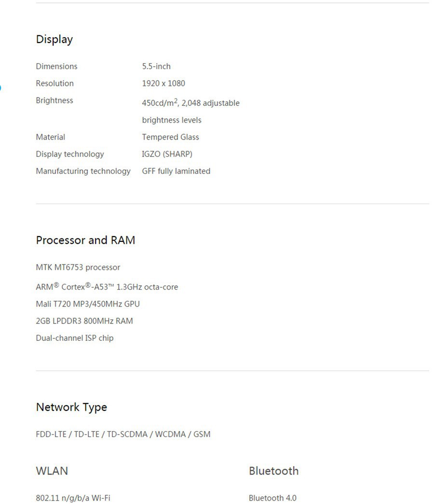
Task: Select the MTK MT6753 processor line
Action: 78,267
